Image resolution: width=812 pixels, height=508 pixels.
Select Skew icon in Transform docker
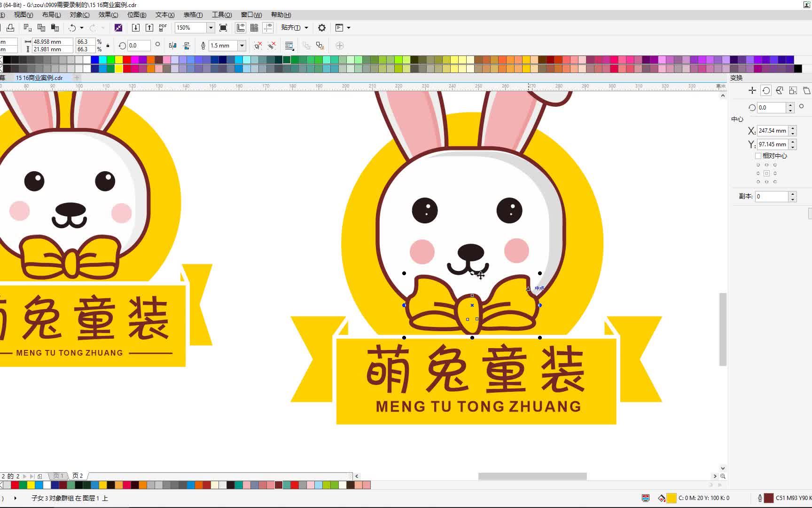(x=806, y=90)
